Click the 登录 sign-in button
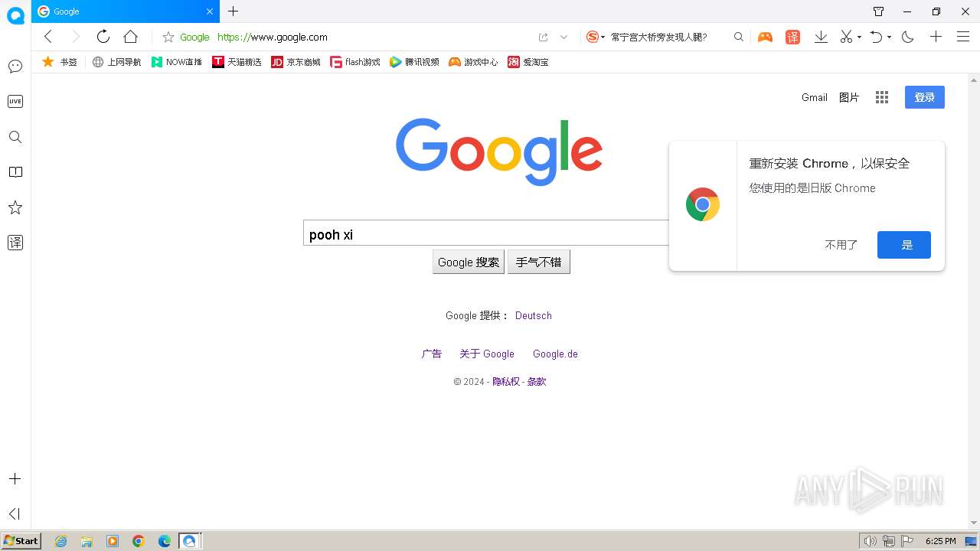This screenshot has width=980, height=551. 925,97
